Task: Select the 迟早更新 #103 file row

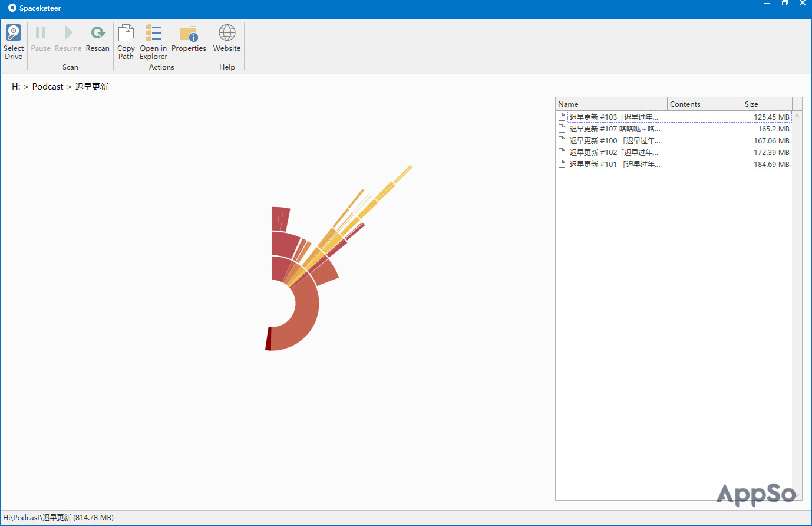Action: click(x=613, y=117)
